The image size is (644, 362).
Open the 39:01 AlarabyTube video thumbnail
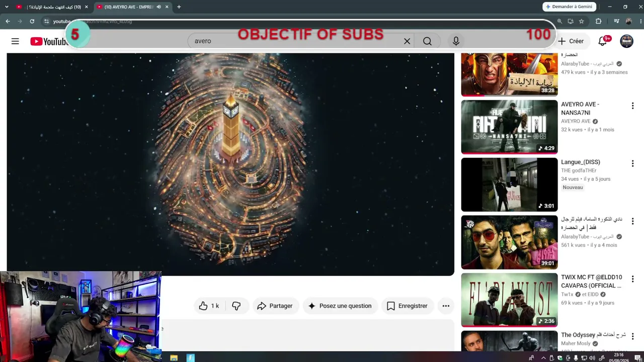[509, 242]
